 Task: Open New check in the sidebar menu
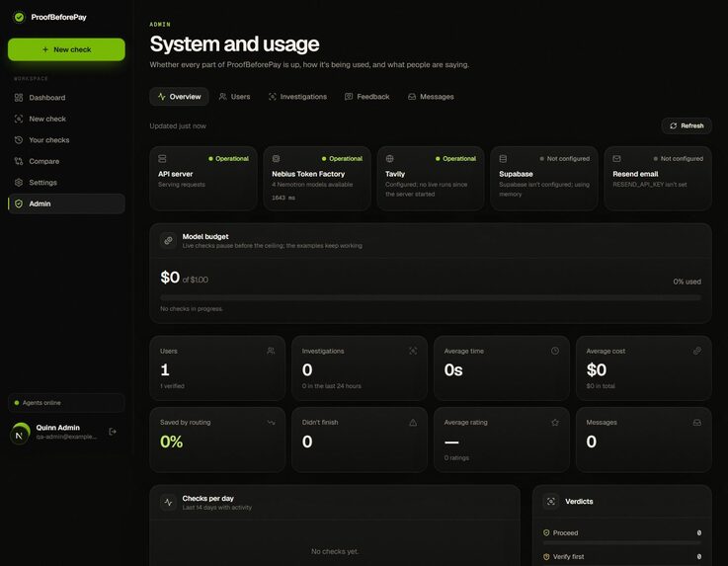click(66, 119)
